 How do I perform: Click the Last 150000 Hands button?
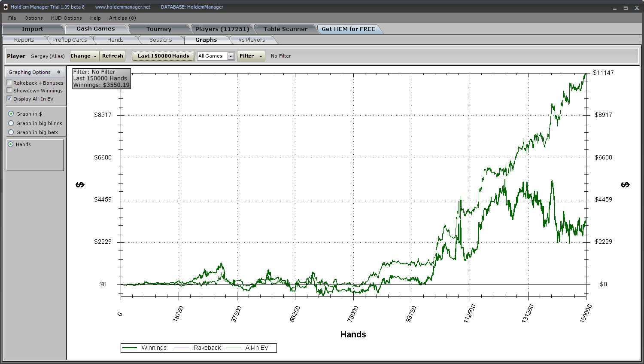pyautogui.click(x=163, y=56)
